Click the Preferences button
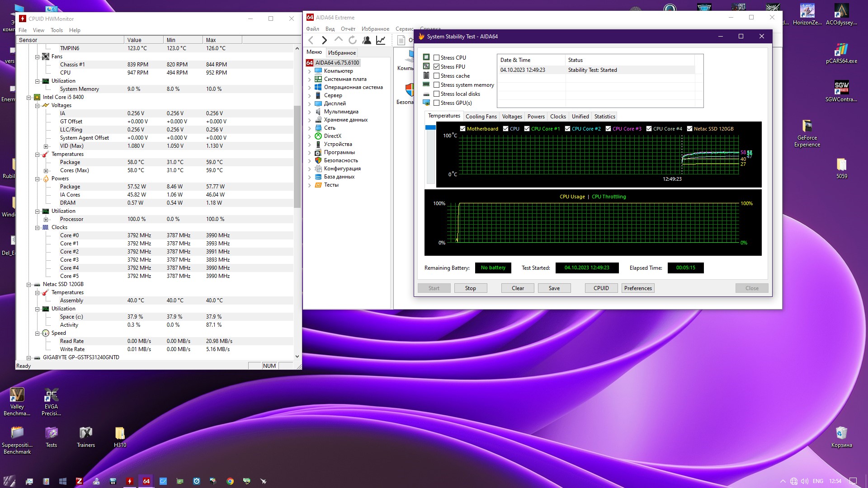This screenshot has width=868, height=488. [637, 288]
